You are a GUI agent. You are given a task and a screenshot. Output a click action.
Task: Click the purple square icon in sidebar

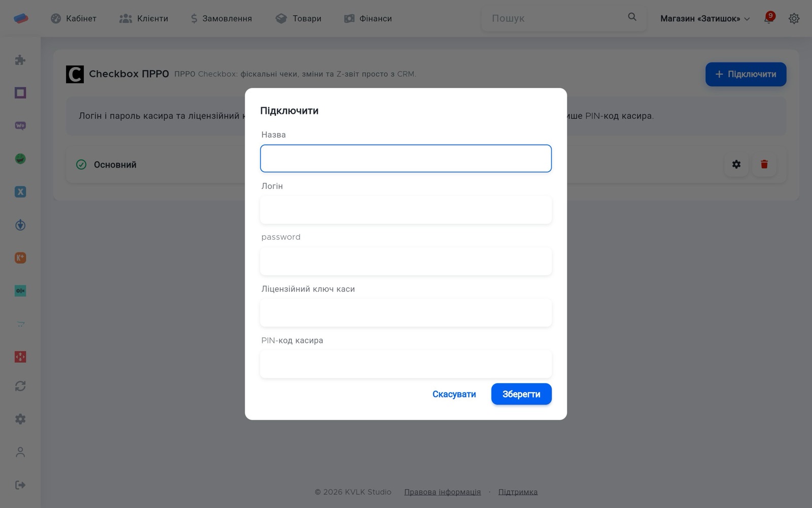coord(20,93)
